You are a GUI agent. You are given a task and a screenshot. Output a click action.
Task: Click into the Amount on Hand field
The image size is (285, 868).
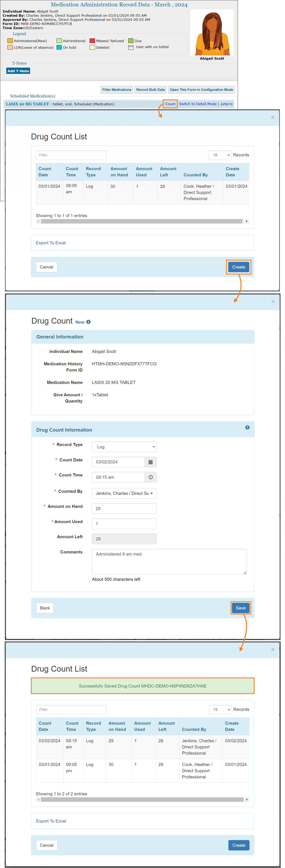tap(124, 508)
